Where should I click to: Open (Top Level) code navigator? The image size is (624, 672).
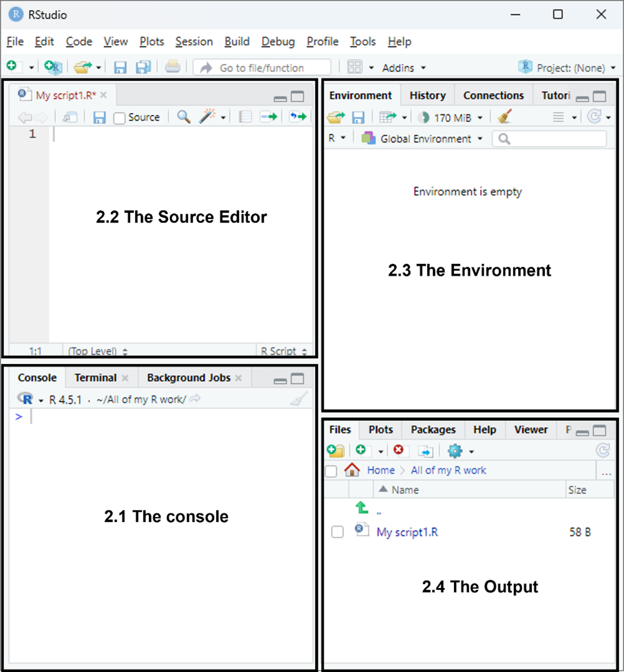coord(98,351)
